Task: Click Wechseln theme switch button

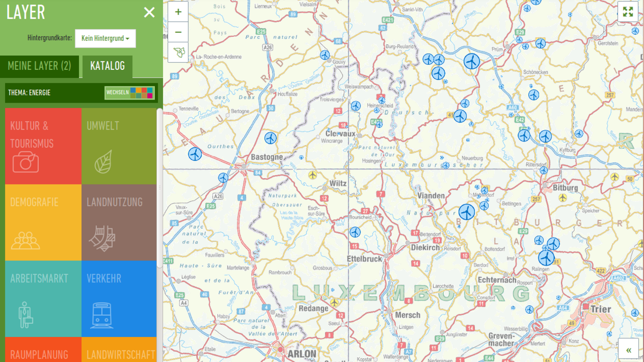Action: click(129, 93)
